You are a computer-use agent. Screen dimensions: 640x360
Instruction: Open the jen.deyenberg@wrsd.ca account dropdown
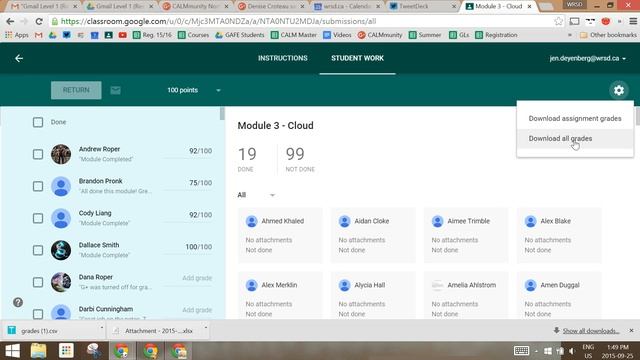click(587, 58)
